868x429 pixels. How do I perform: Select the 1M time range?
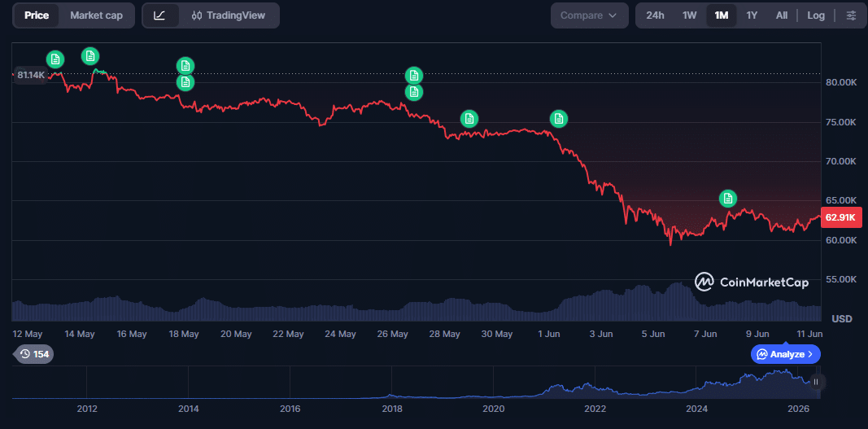click(722, 15)
